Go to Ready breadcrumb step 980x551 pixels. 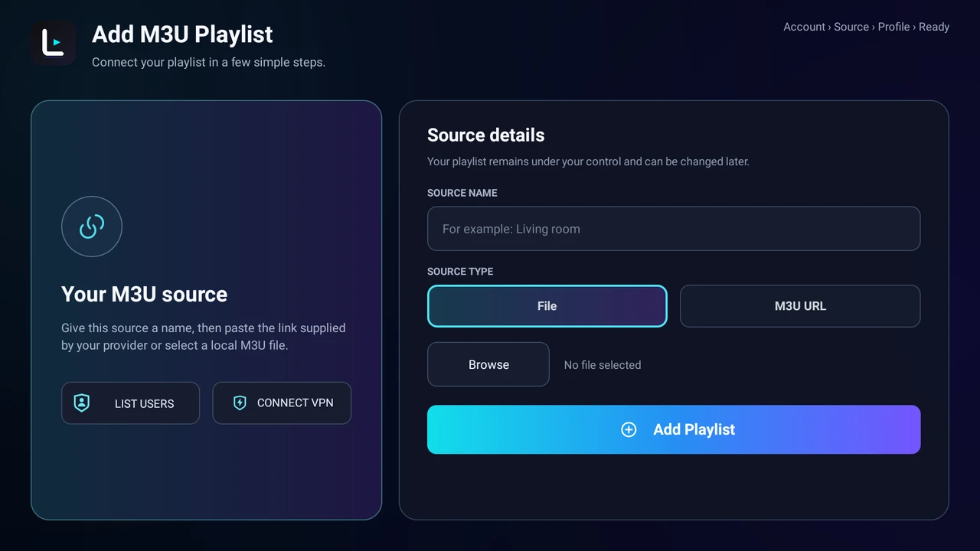pos(934,27)
